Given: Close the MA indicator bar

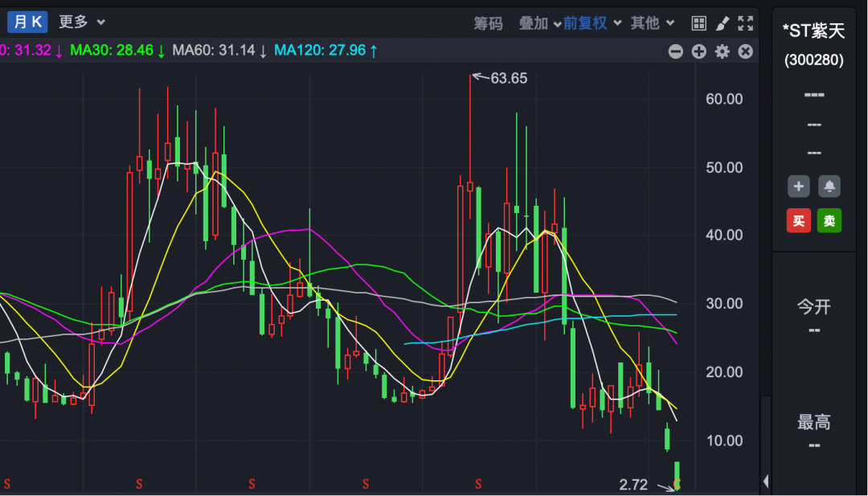Looking at the screenshot, I should coord(746,51).
